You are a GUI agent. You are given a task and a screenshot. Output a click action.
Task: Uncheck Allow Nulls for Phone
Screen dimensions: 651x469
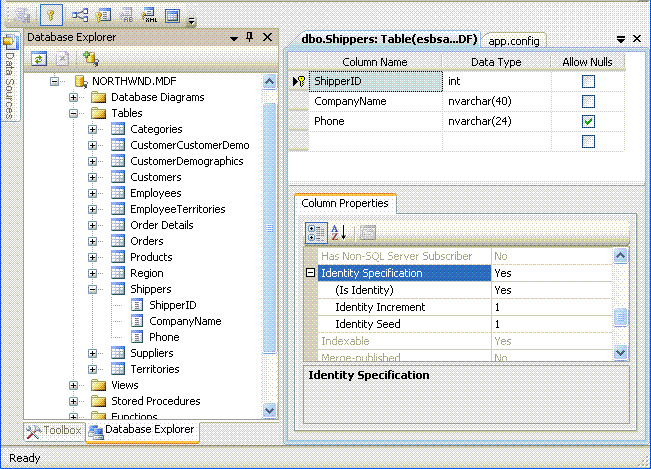point(588,122)
